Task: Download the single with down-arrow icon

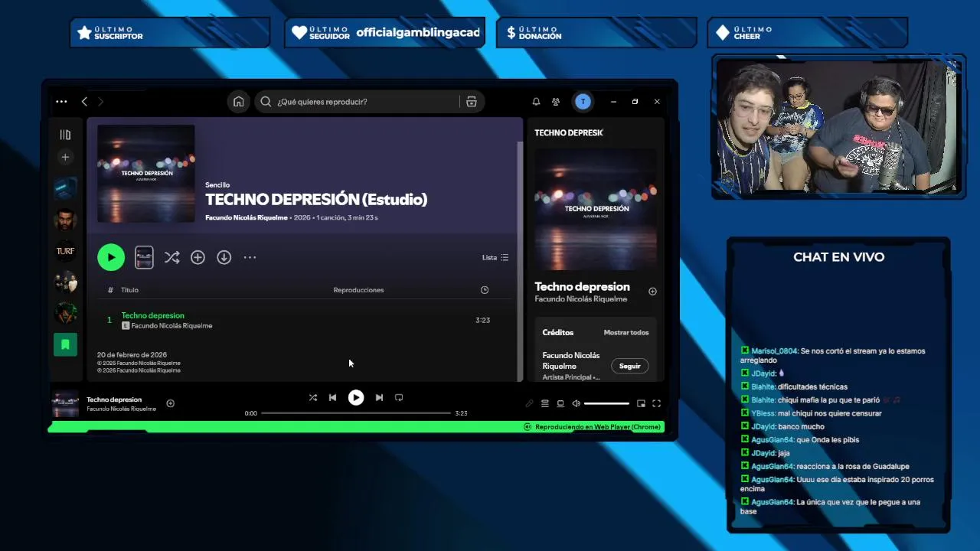Action: pos(224,257)
